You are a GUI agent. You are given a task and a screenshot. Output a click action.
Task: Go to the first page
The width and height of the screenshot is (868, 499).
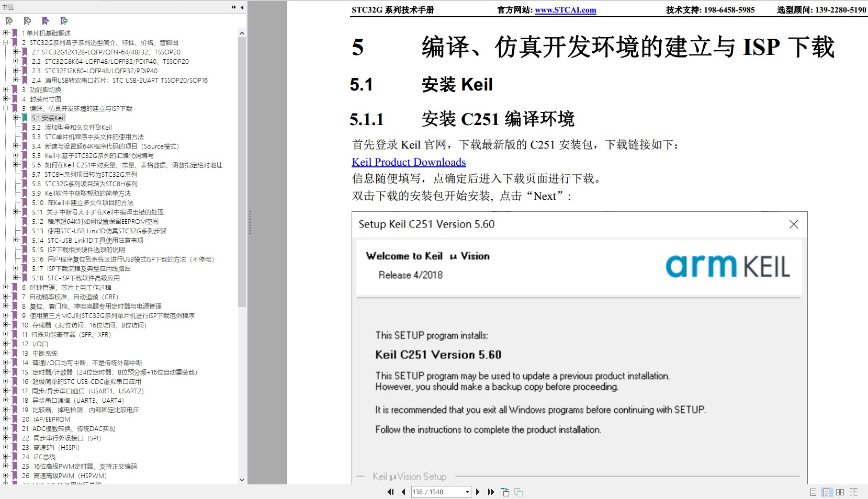[x=390, y=492]
